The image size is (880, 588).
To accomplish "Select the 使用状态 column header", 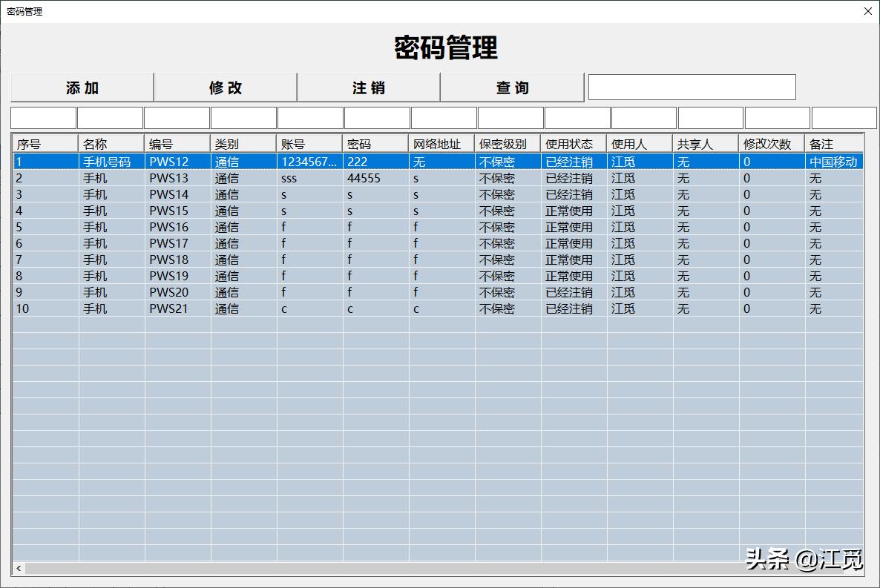I will (571, 143).
